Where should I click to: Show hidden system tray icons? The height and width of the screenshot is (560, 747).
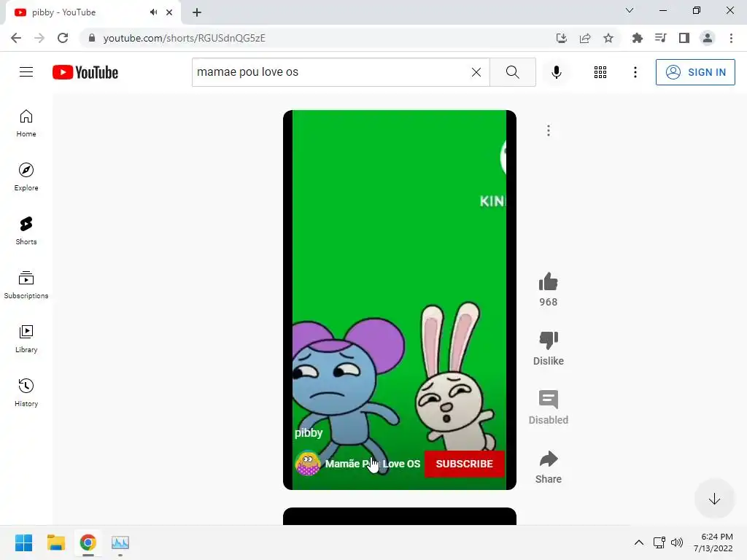click(639, 542)
